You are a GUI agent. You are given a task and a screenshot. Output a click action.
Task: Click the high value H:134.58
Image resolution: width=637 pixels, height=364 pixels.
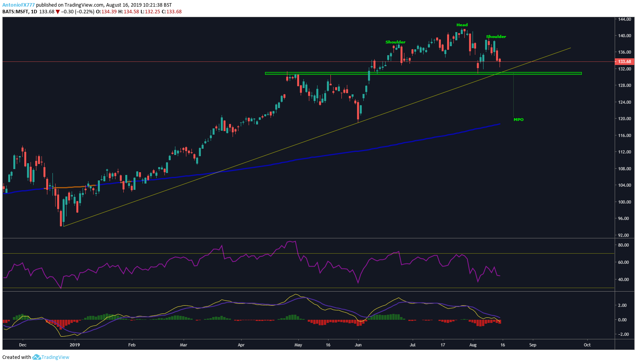[128, 12]
